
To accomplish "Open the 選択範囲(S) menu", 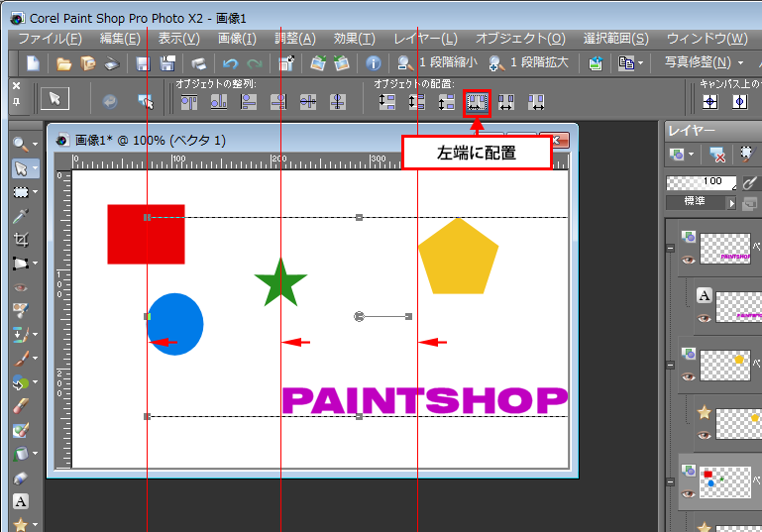I will [x=615, y=39].
